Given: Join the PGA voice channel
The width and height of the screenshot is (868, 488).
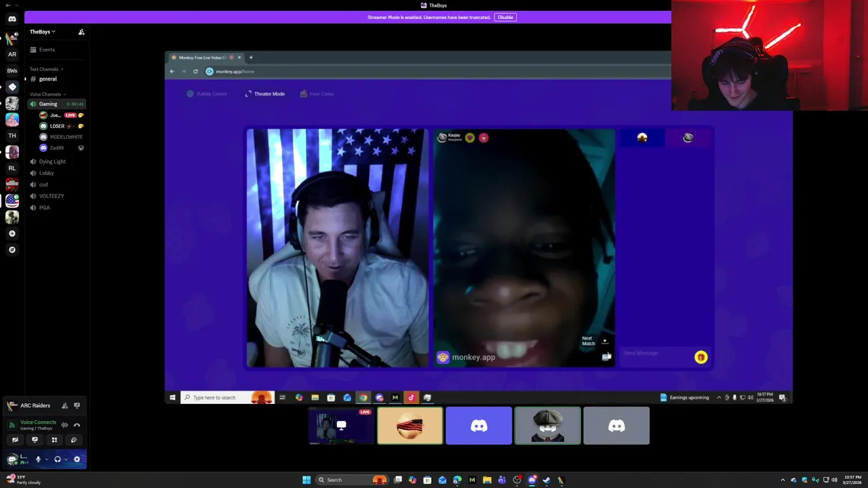Looking at the screenshot, I should pyautogui.click(x=44, y=207).
